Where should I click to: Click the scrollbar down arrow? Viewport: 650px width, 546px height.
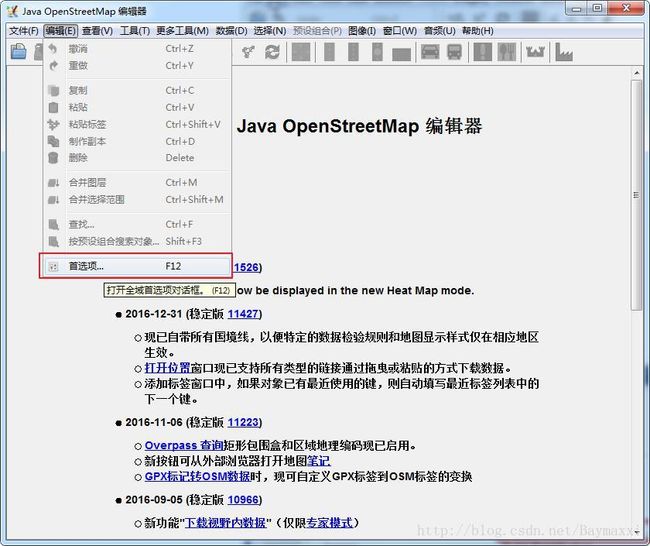636,531
